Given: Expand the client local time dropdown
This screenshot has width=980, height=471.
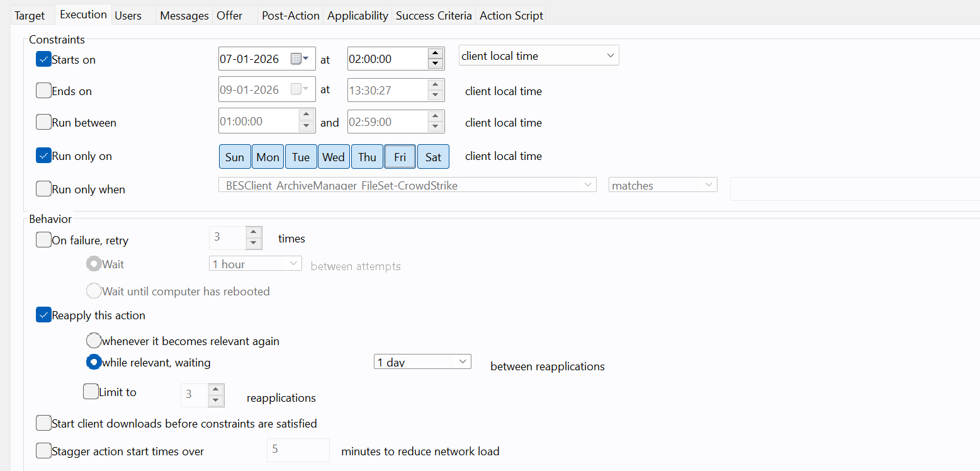Looking at the screenshot, I should pos(539,56).
